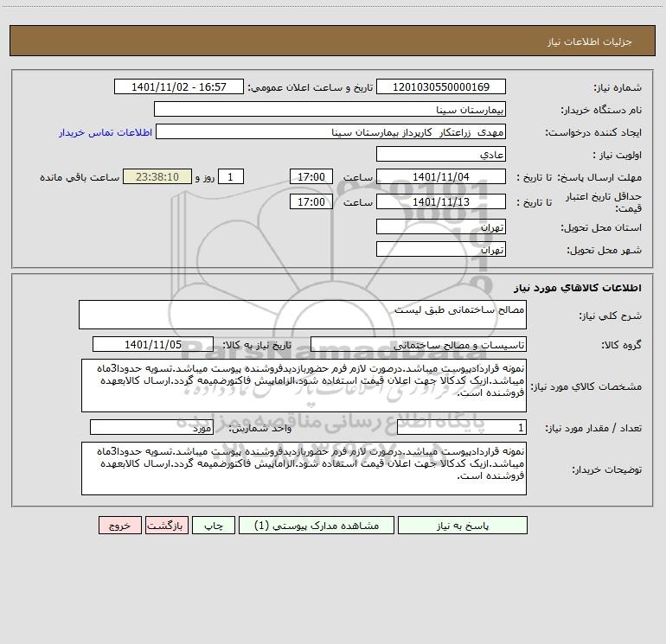
Task: Click the توضیحات خریدار text area
Action: pyautogui.click(x=304, y=469)
